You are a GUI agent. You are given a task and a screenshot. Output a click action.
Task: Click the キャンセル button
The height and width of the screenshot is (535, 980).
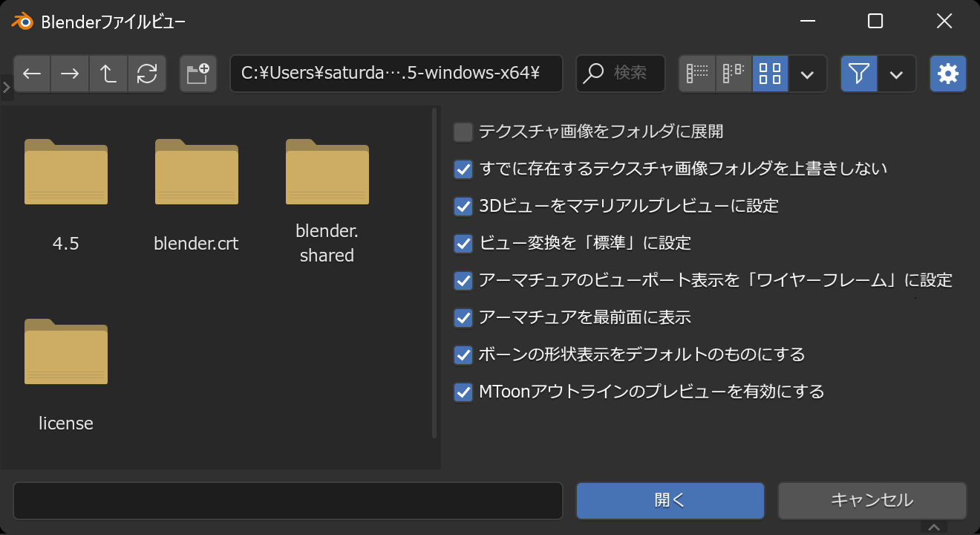pyautogui.click(x=872, y=500)
